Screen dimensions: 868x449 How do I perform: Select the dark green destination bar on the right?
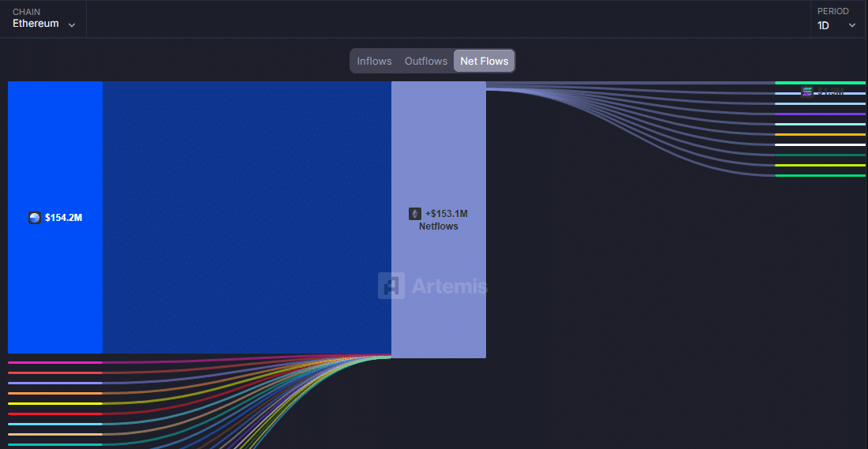[820, 155]
